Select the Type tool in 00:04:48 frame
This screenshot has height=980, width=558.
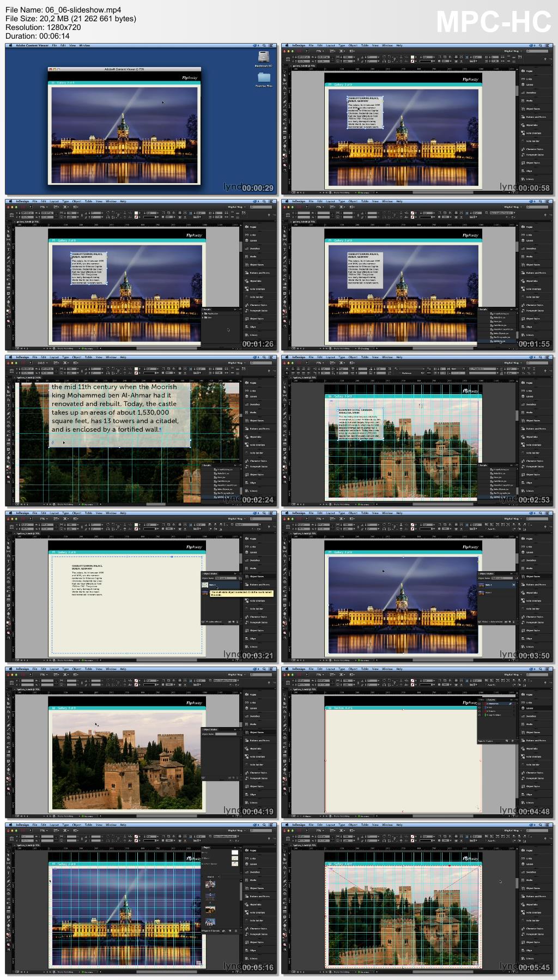coord(284,717)
